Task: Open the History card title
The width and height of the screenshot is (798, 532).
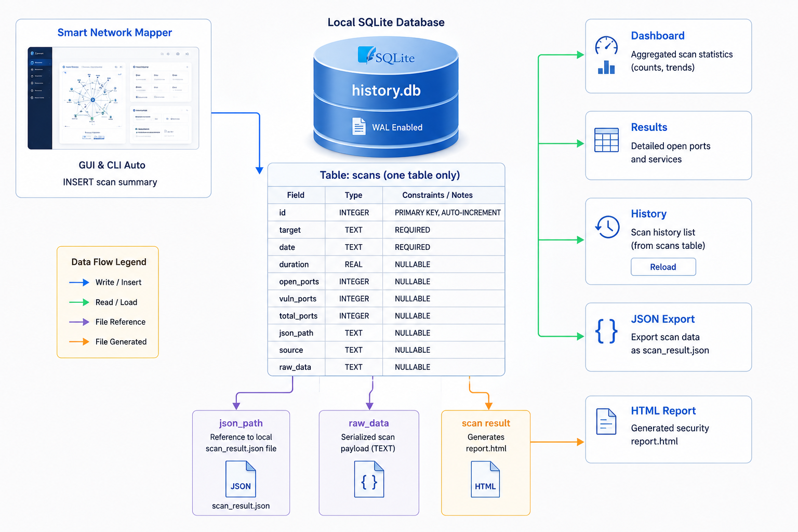Action: pyautogui.click(x=649, y=214)
